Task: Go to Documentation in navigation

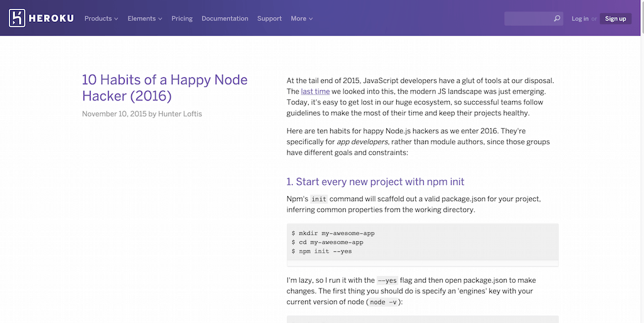Action: (225, 18)
